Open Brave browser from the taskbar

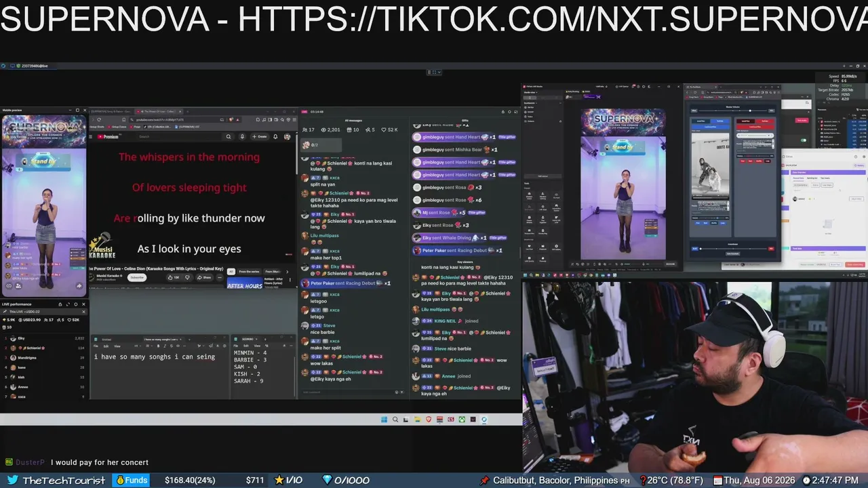(429, 420)
